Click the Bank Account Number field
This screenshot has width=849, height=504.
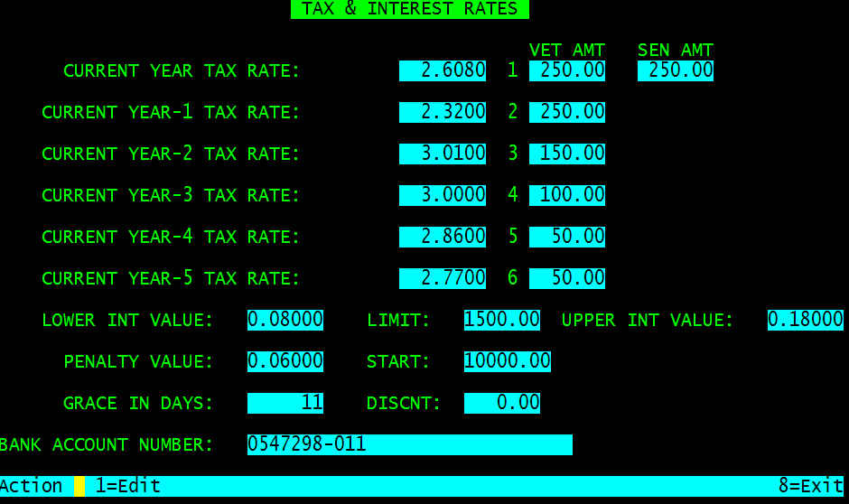(409, 444)
